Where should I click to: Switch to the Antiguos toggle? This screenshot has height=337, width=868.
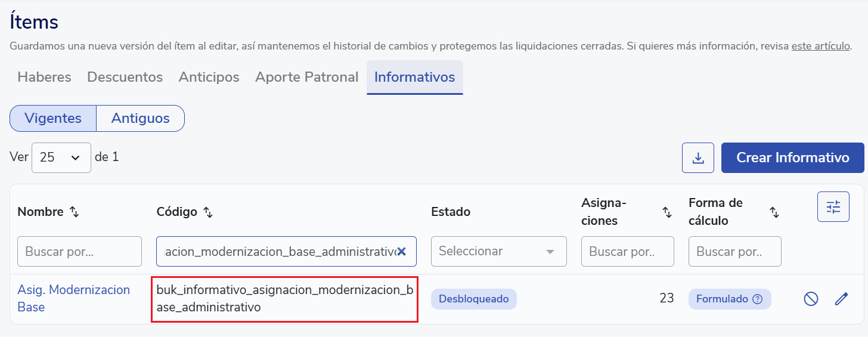(140, 118)
